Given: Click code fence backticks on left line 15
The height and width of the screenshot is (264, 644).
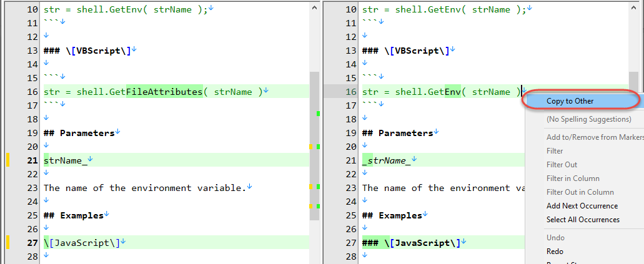Looking at the screenshot, I should click(51, 76).
